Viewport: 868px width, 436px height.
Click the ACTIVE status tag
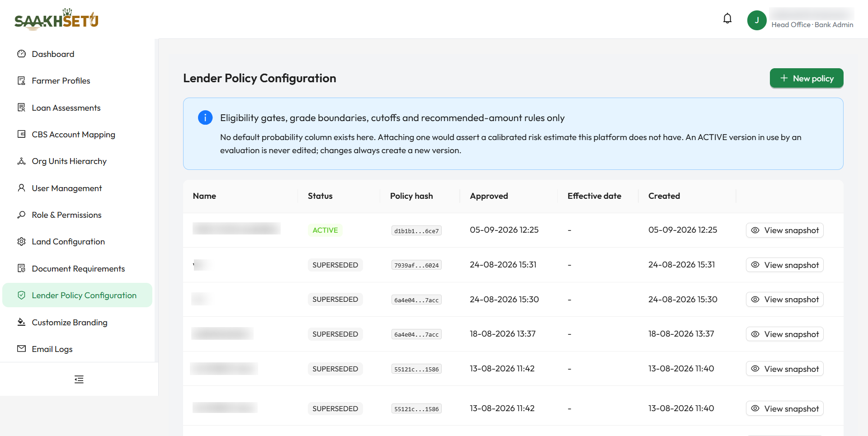click(325, 230)
